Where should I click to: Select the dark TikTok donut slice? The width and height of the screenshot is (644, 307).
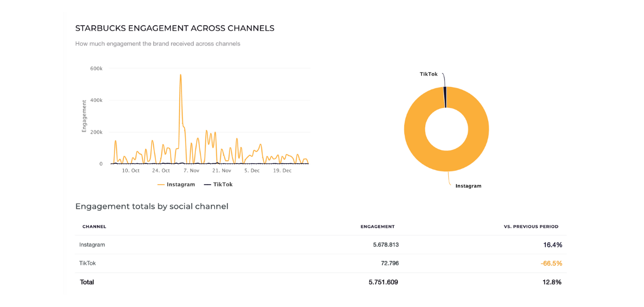coord(445,97)
